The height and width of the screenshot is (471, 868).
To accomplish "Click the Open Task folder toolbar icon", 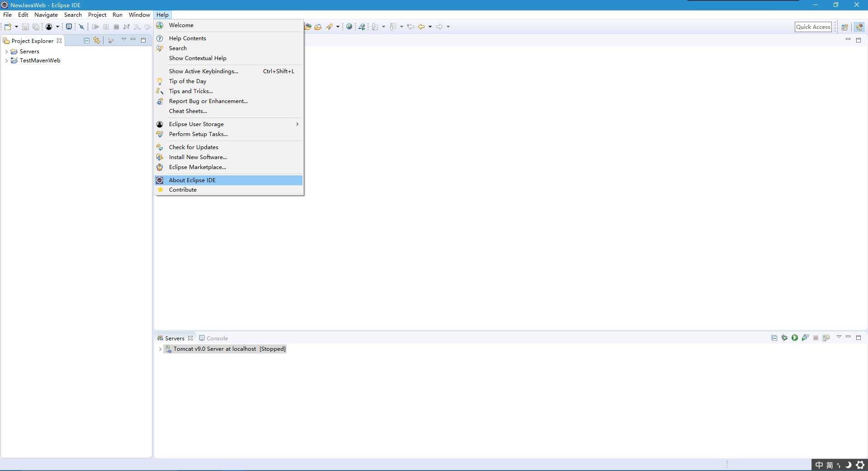I will click(x=318, y=27).
